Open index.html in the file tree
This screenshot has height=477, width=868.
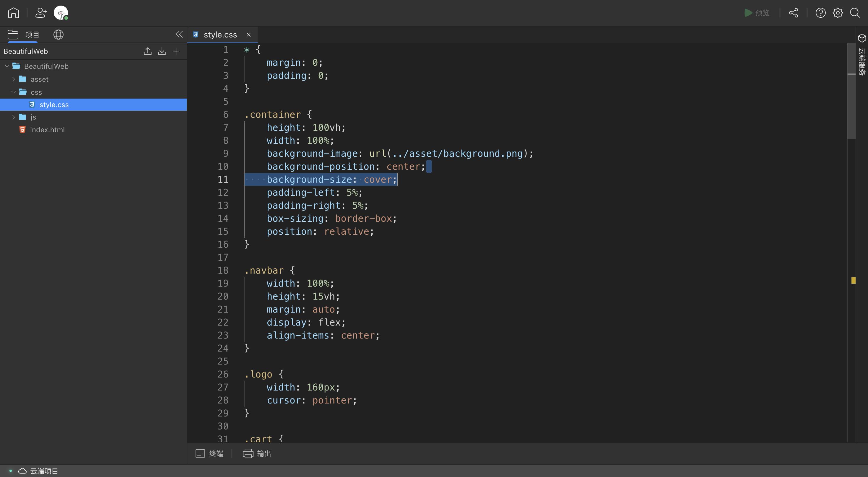pos(47,130)
